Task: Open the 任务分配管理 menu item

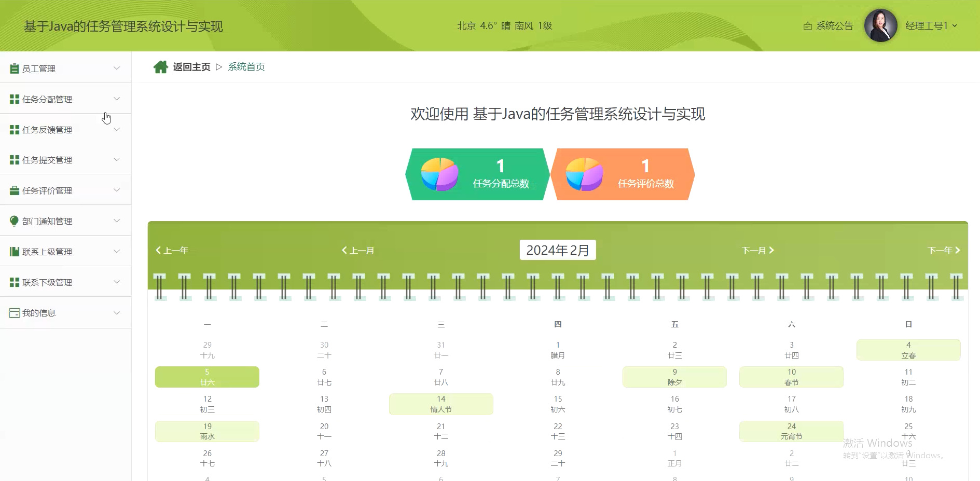Action: click(65, 99)
